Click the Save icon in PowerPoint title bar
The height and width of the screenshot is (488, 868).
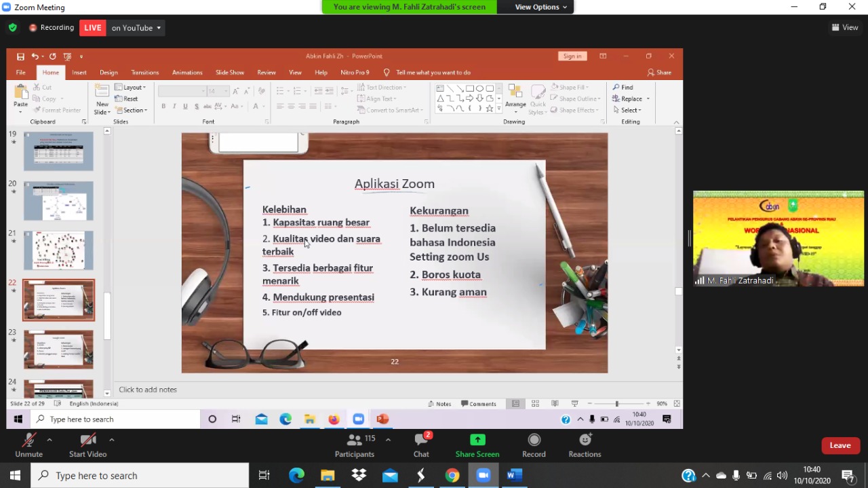tap(20, 56)
